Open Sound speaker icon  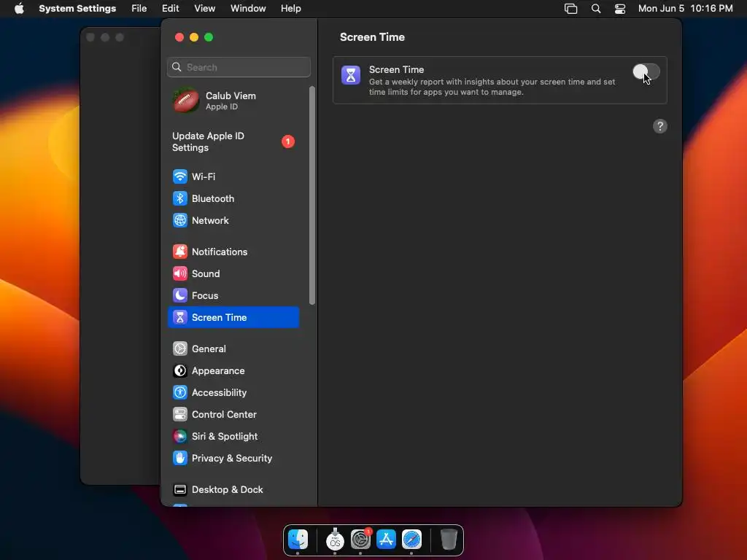click(x=179, y=274)
